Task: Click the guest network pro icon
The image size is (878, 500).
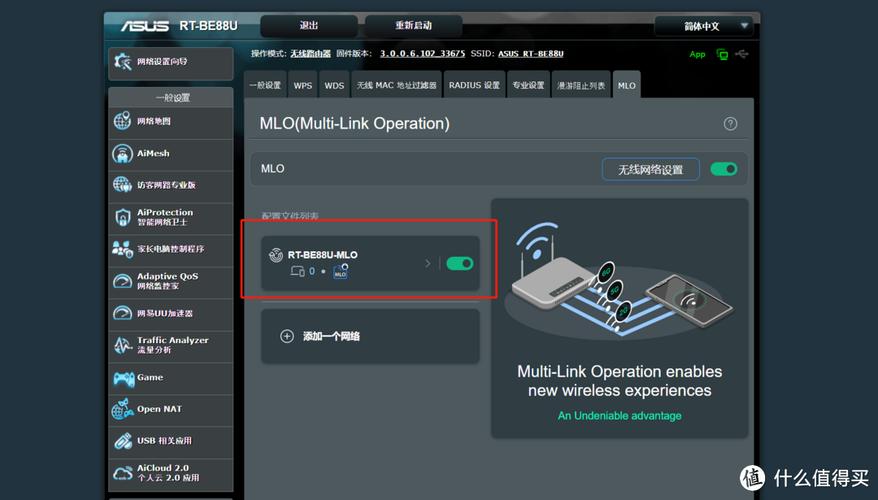Action: click(x=122, y=184)
